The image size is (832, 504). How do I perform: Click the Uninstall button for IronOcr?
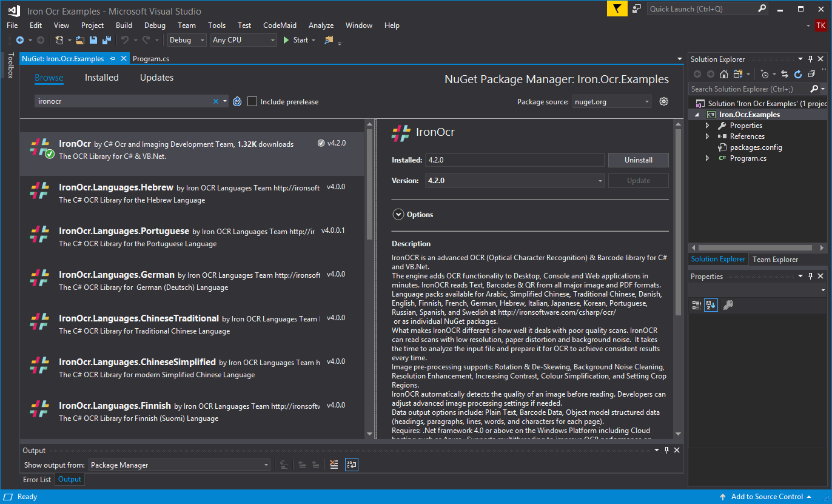(x=638, y=160)
